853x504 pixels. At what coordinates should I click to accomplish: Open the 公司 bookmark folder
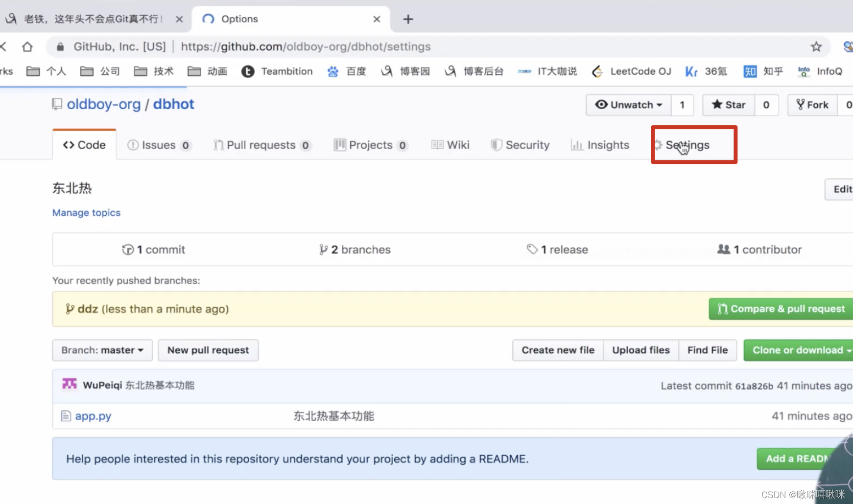(100, 71)
